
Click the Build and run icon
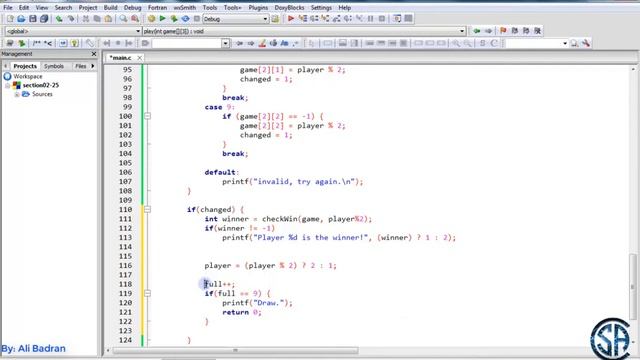174,19
